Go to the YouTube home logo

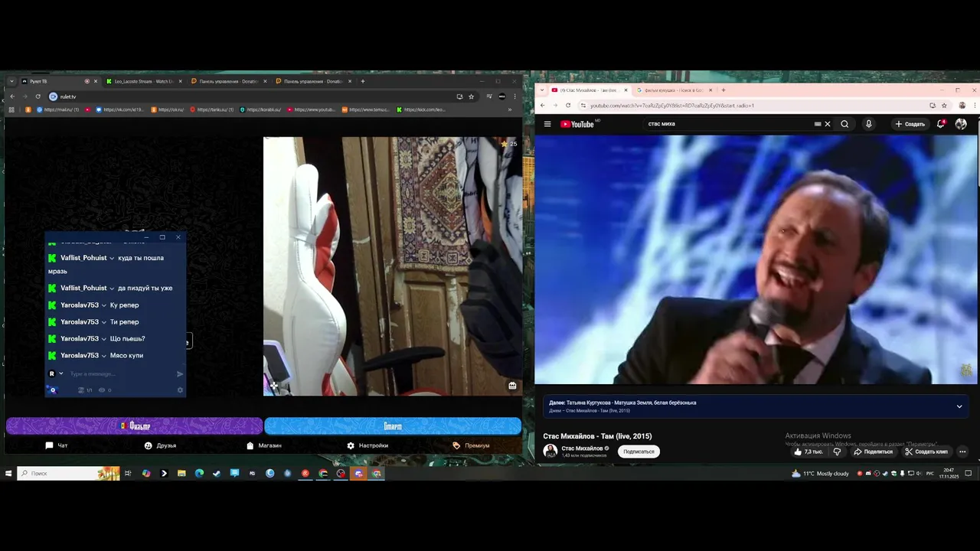click(577, 124)
